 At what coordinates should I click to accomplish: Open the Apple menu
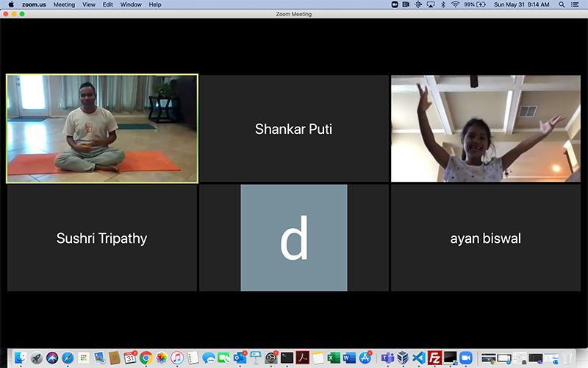pyautogui.click(x=11, y=4)
